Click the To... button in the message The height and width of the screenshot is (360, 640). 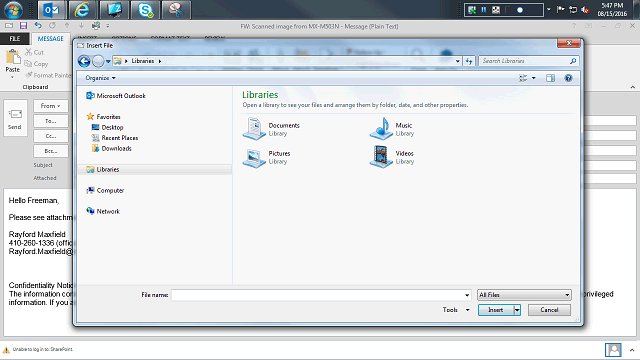[51, 121]
